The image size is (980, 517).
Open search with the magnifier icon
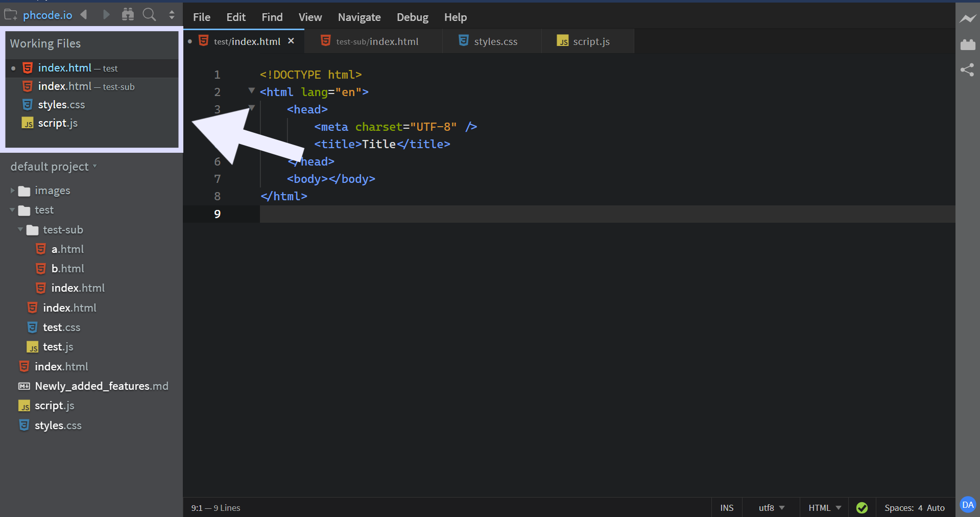tap(149, 15)
